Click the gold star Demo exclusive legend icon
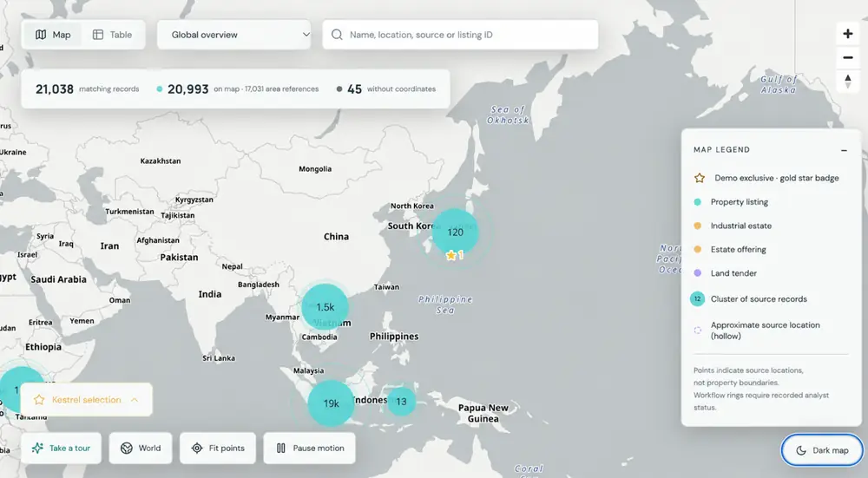 point(699,178)
